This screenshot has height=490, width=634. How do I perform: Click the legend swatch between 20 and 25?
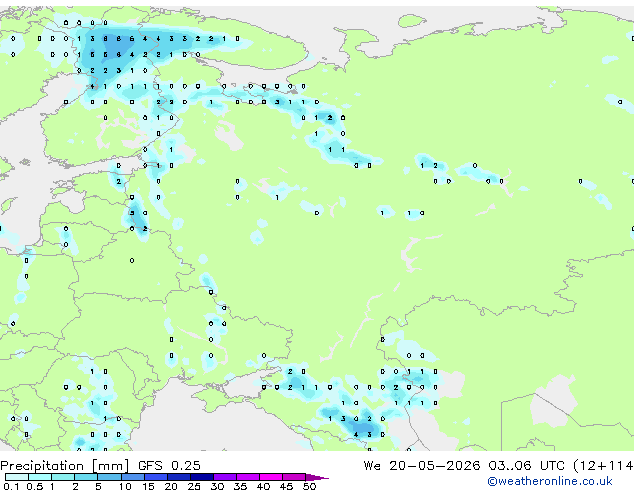tap(179, 477)
